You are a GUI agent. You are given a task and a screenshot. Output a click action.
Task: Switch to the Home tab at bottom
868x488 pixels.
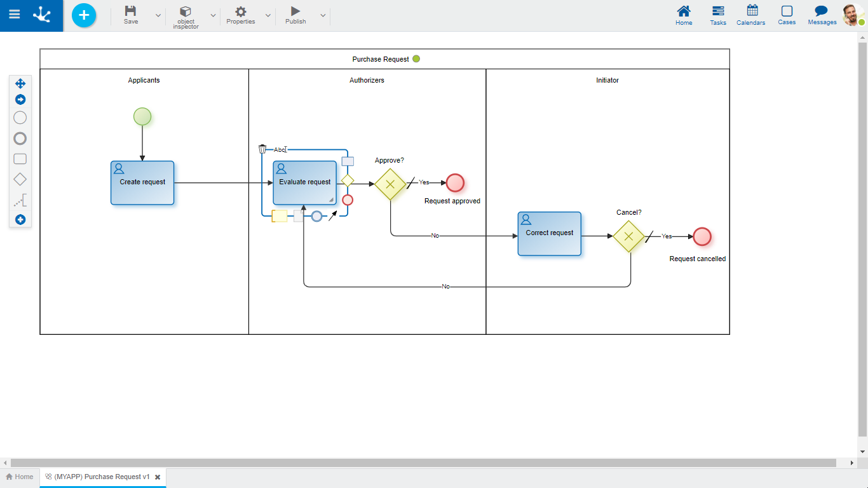[20, 477]
